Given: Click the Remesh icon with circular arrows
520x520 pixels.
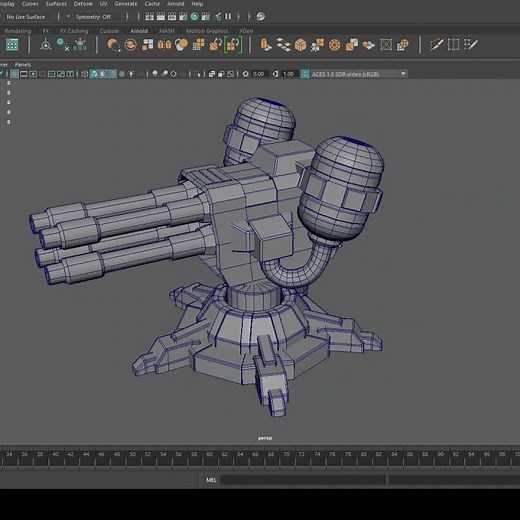Looking at the screenshot, I should coord(215,44).
